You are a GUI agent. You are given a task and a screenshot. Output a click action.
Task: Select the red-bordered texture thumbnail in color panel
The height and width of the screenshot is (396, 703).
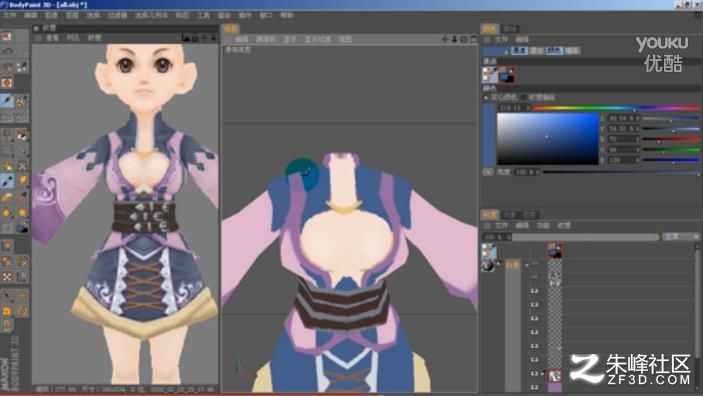point(506,75)
